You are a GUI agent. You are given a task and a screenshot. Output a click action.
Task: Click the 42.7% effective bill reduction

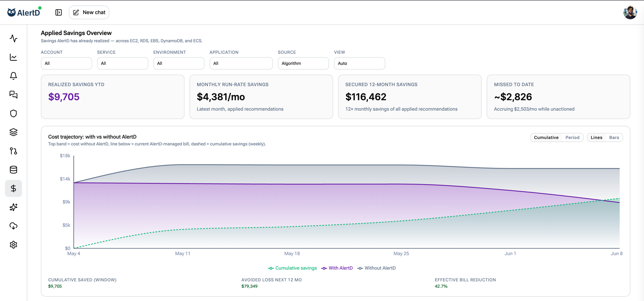tap(441, 286)
